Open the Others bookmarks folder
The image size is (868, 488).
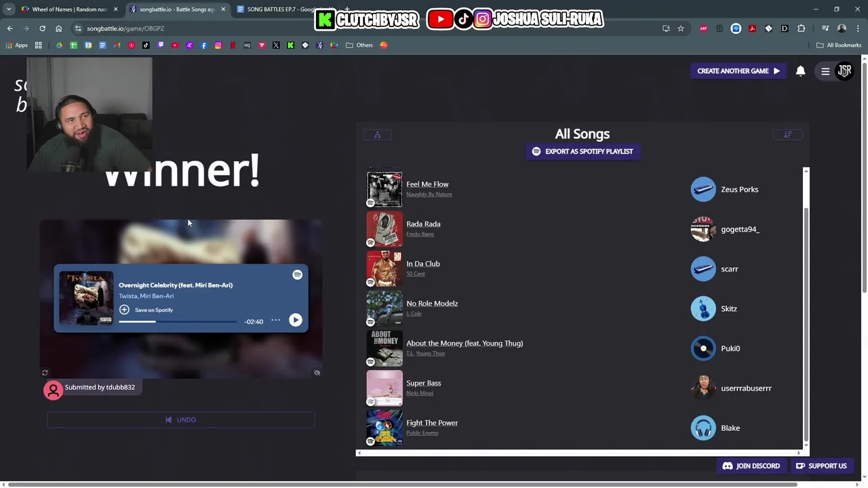359,45
